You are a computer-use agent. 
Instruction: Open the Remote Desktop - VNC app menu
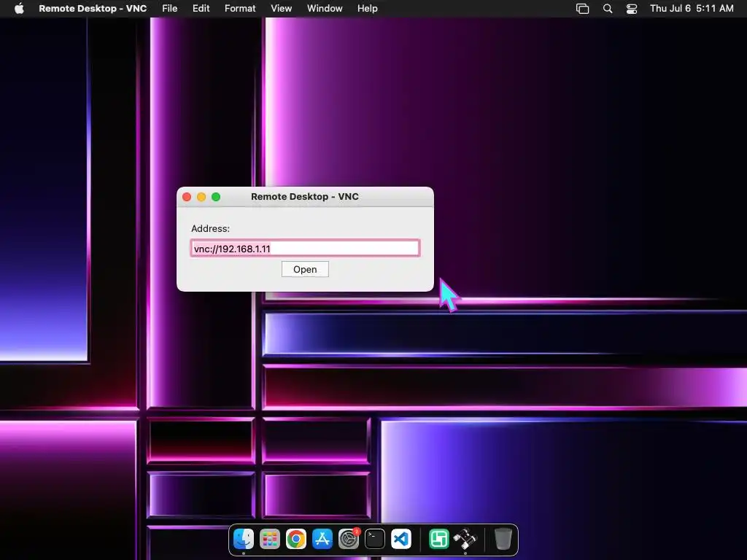click(x=93, y=9)
